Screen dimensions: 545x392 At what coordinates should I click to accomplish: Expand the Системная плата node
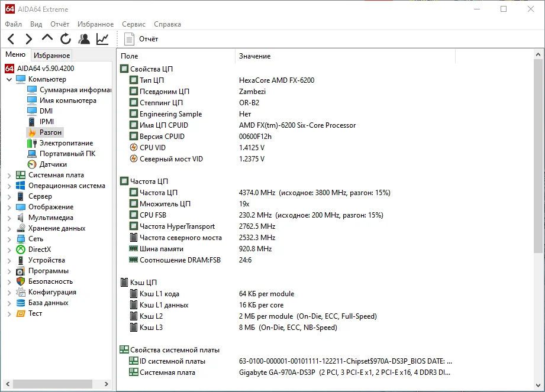(9, 176)
